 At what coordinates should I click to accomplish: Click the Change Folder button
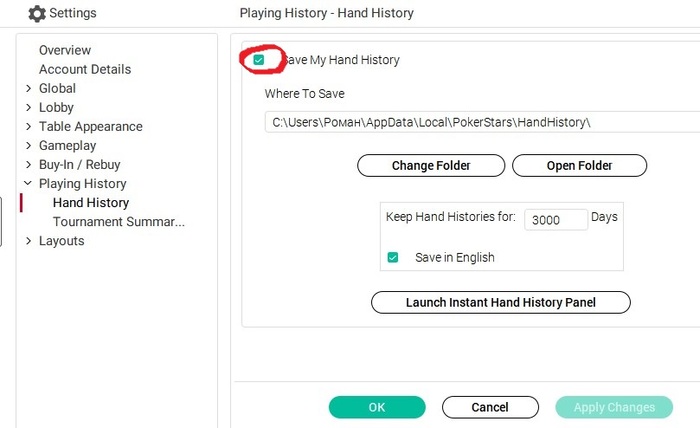[x=431, y=166]
